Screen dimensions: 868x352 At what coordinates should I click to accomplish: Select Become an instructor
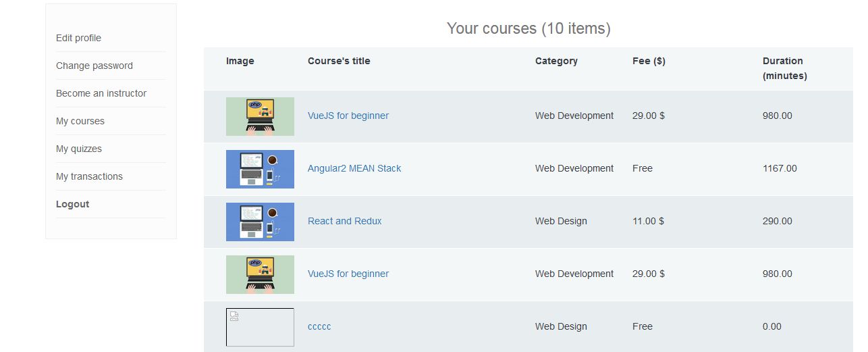click(x=101, y=93)
